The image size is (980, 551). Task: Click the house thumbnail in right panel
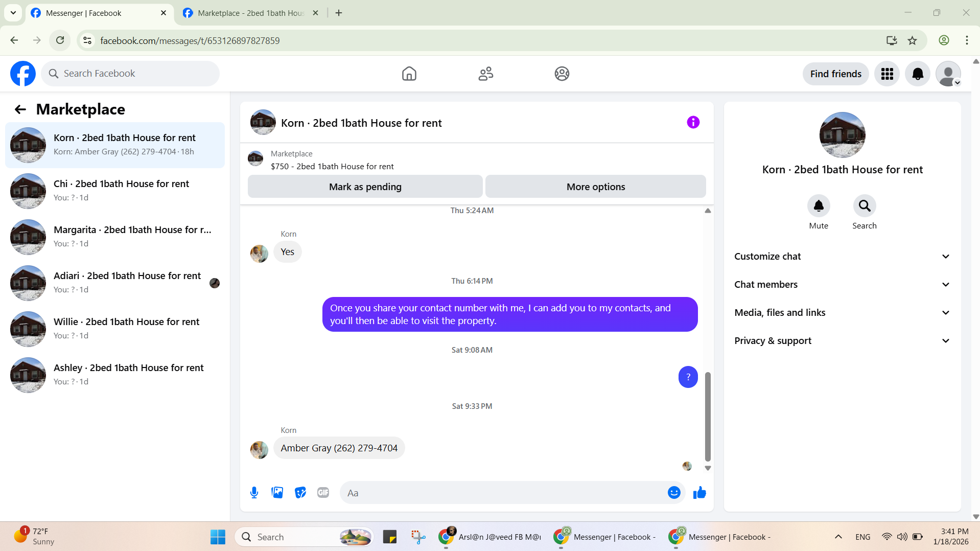pos(842,135)
